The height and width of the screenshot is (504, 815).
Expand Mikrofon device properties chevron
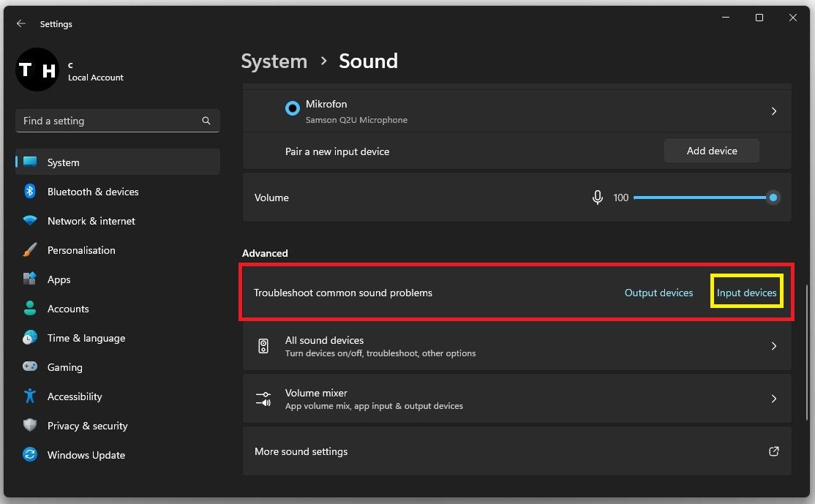click(x=773, y=111)
